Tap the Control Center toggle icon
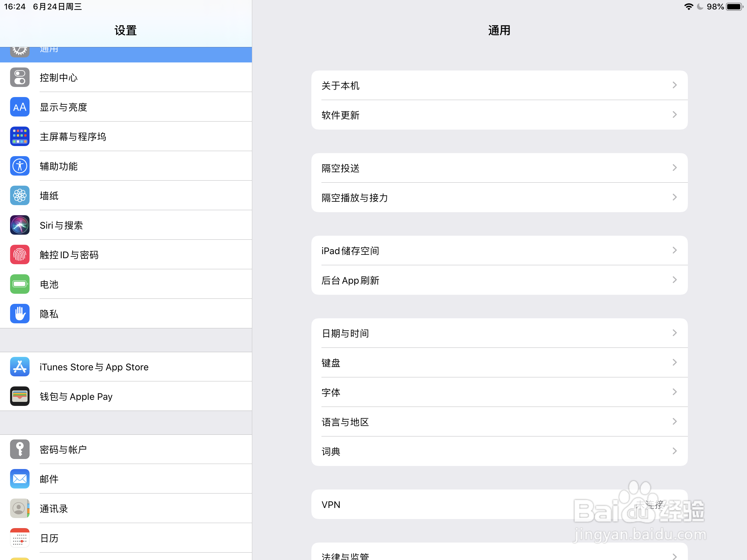The height and width of the screenshot is (560, 747). pos(19,77)
